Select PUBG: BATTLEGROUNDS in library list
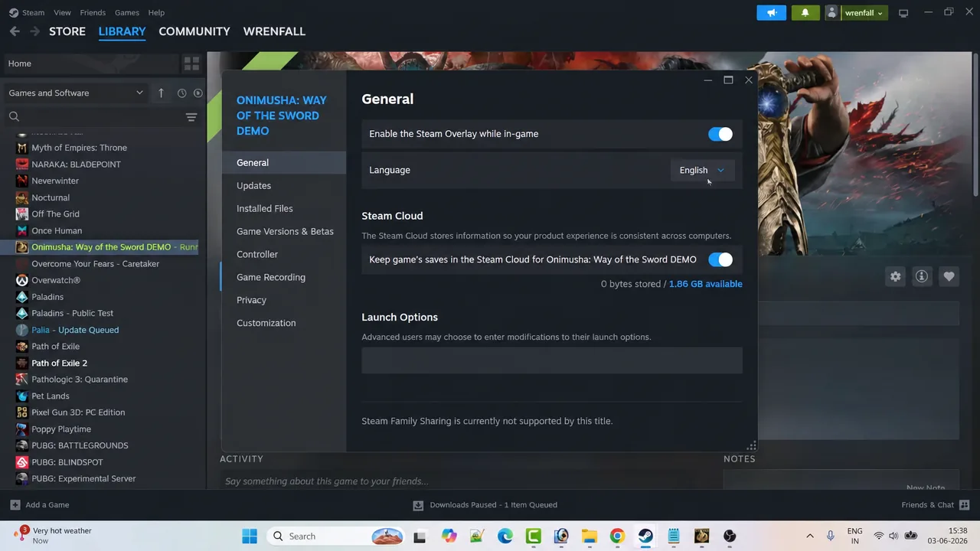This screenshot has width=980, height=551. click(80, 445)
